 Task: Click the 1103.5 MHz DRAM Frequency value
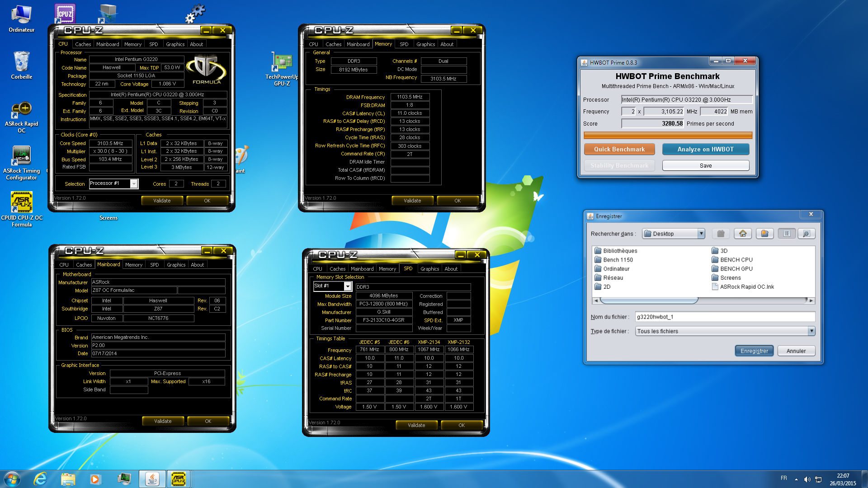click(x=410, y=97)
